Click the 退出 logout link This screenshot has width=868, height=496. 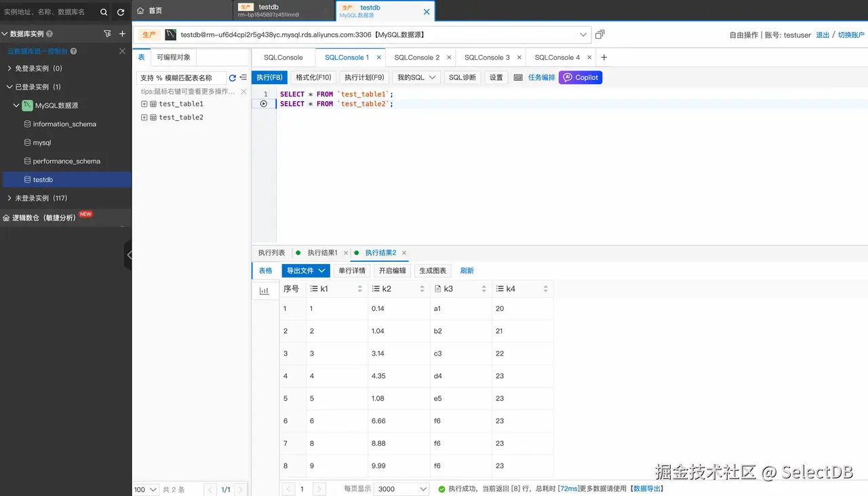823,35
